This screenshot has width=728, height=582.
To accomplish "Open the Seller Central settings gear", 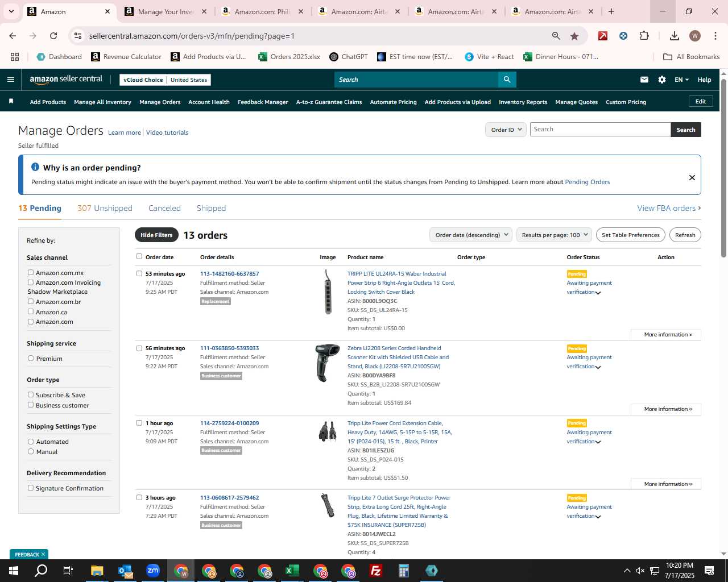I will [x=662, y=80].
